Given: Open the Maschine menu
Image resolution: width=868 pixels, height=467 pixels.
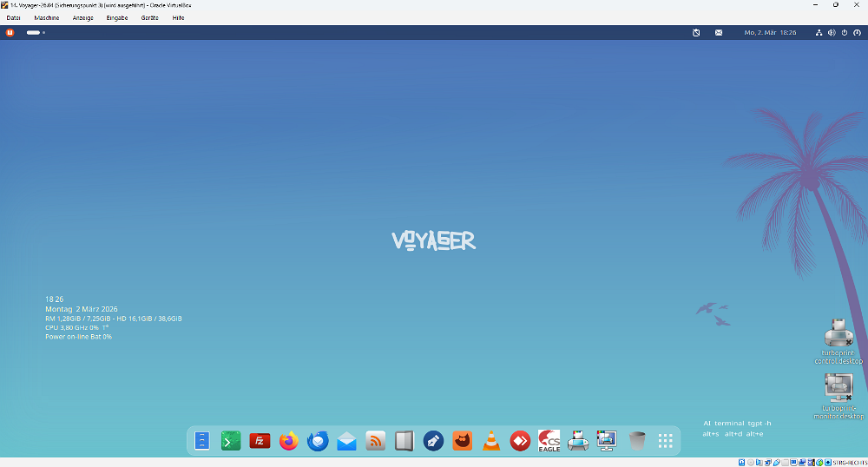Looking at the screenshot, I should 47,17.
